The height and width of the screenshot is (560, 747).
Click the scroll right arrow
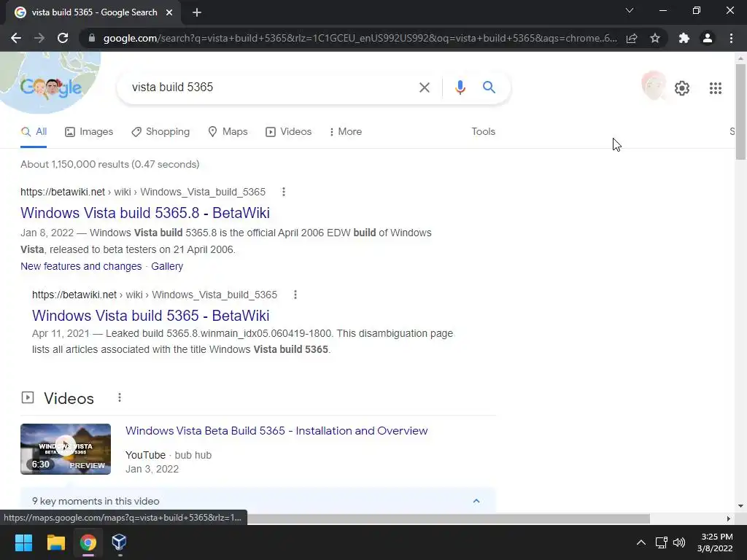point(729,518)
